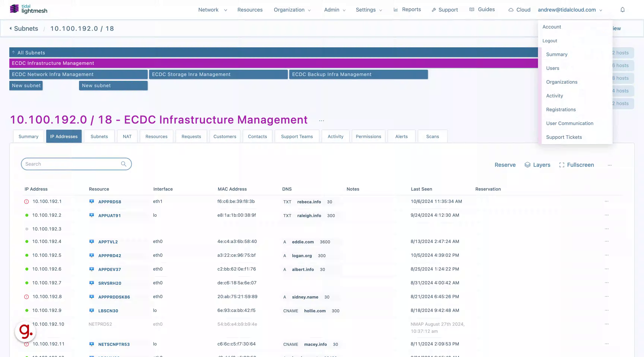
Task: Switch to the Scans tab
Action: point(433,137)
